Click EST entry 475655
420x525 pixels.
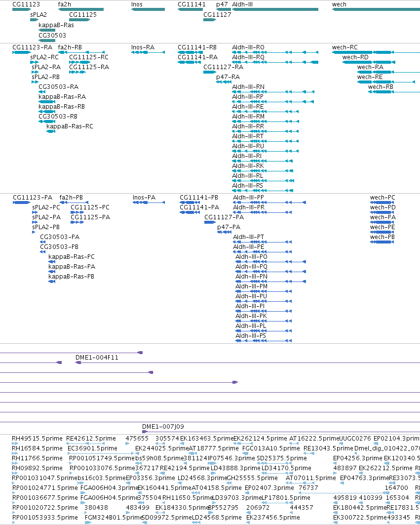pos(137,439)
